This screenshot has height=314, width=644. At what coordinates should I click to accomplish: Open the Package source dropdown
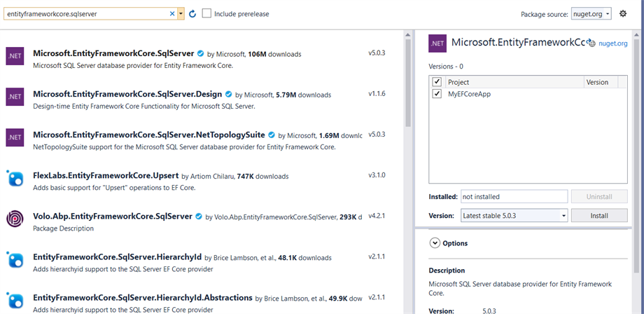(x=591, y=14)
